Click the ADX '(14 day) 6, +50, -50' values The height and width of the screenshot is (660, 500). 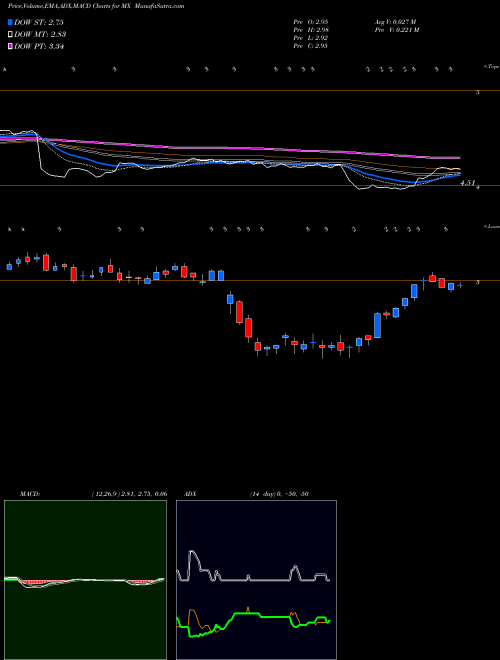(279, 494)
